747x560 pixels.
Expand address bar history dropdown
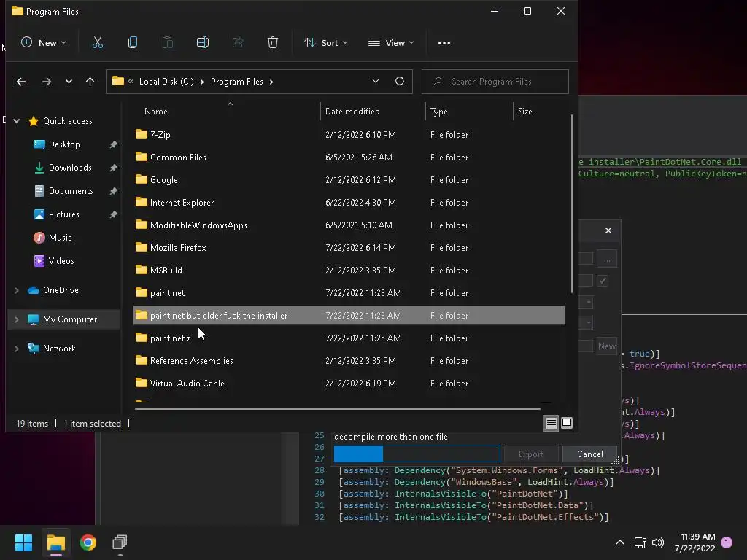point(376,82)
